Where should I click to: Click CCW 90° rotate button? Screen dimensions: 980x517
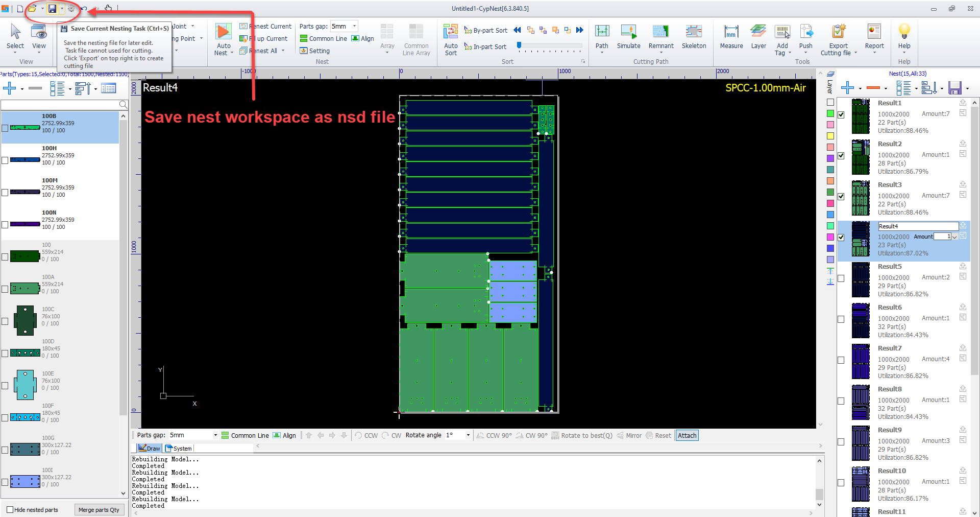click(x=494, y=435)
